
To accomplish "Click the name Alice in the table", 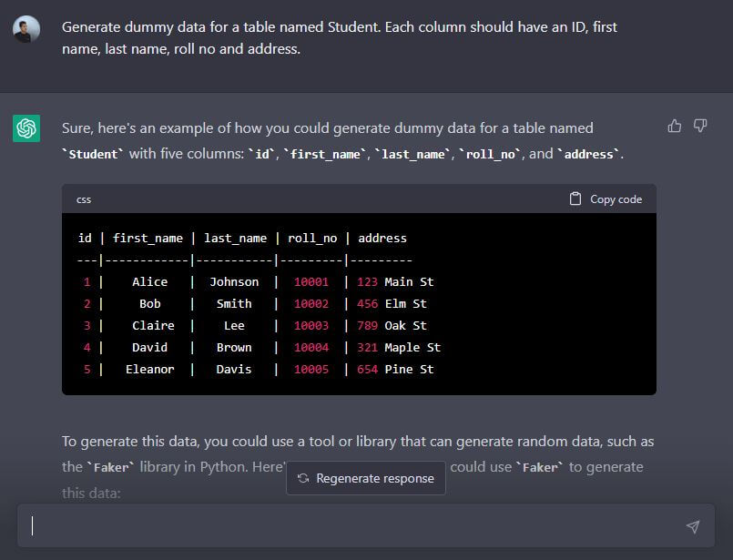I will pos(149,281).
